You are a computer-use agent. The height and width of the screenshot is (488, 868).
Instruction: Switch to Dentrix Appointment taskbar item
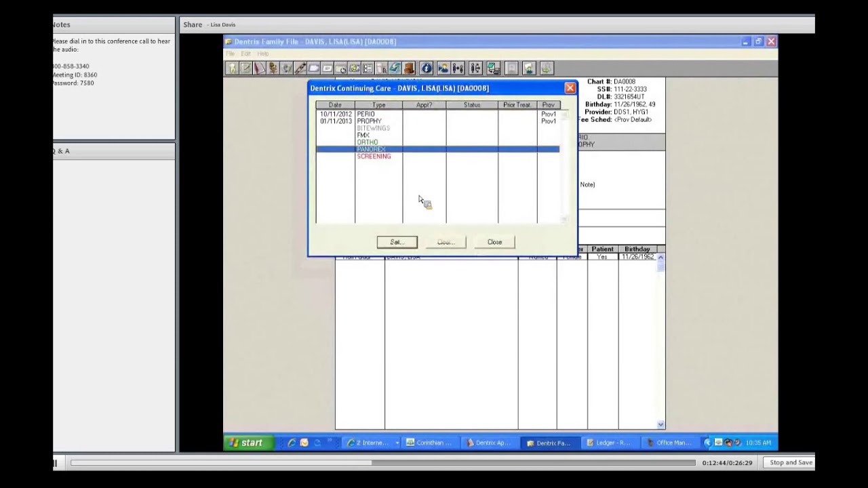pyautogui.click(x=489, y=443)
